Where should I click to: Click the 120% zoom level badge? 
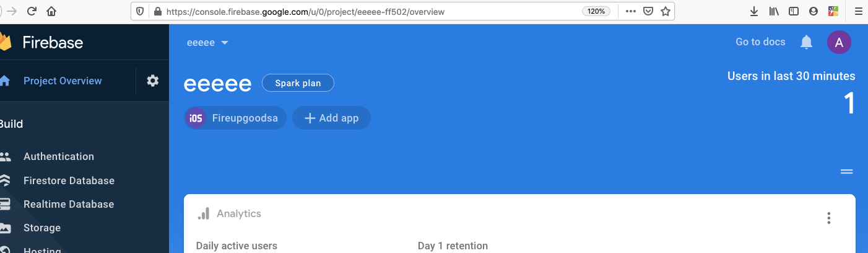coord(596,11)
